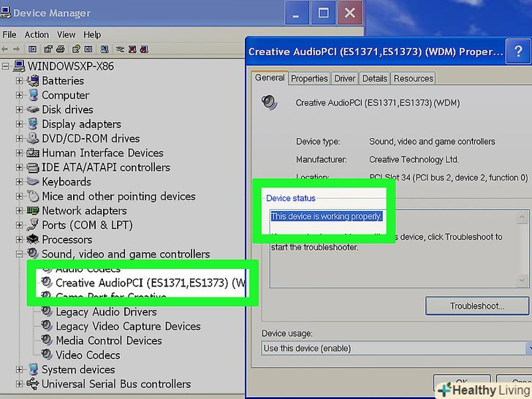This screenshot has height=399, width=532.
Task: Switch to the Driver tab
Action: [x=345, y=78]
